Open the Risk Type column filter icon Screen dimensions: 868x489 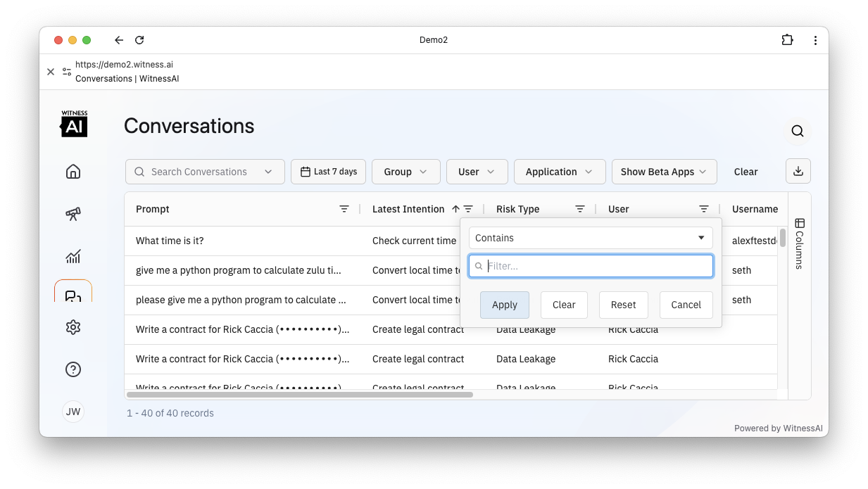[580, 209]
